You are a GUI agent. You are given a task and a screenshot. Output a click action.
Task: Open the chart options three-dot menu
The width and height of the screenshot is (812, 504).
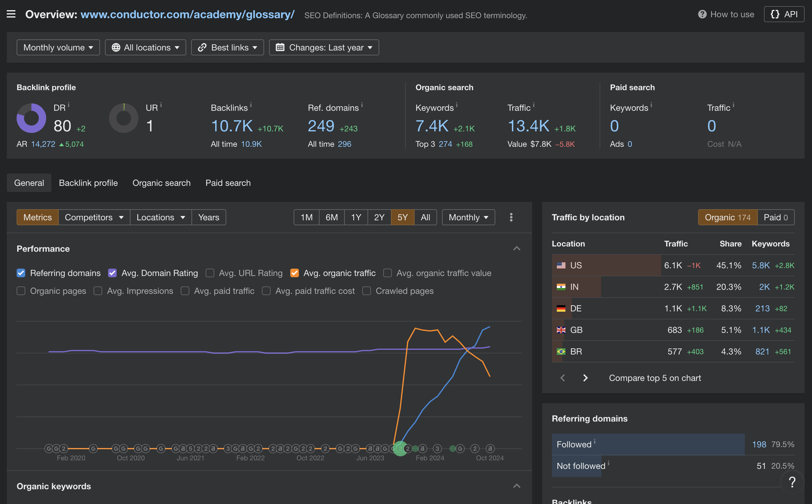[x=511, y=217]
